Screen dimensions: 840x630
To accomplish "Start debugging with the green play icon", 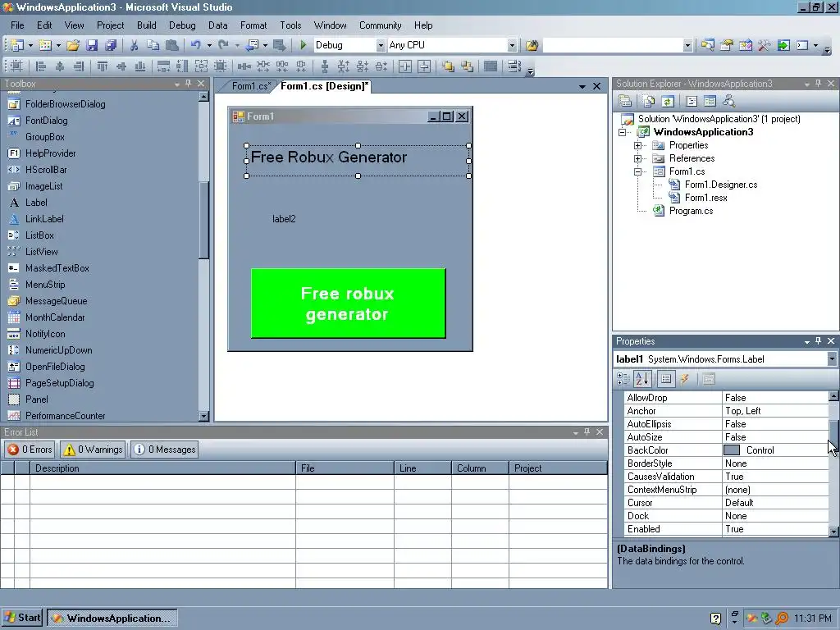I will pyautogui.click(x=304, y=46).
